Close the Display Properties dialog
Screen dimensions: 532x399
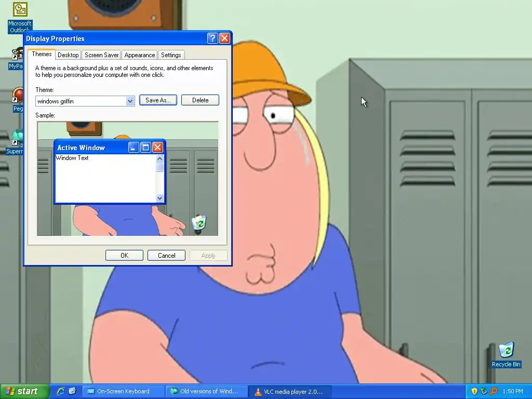pos(224,38)
